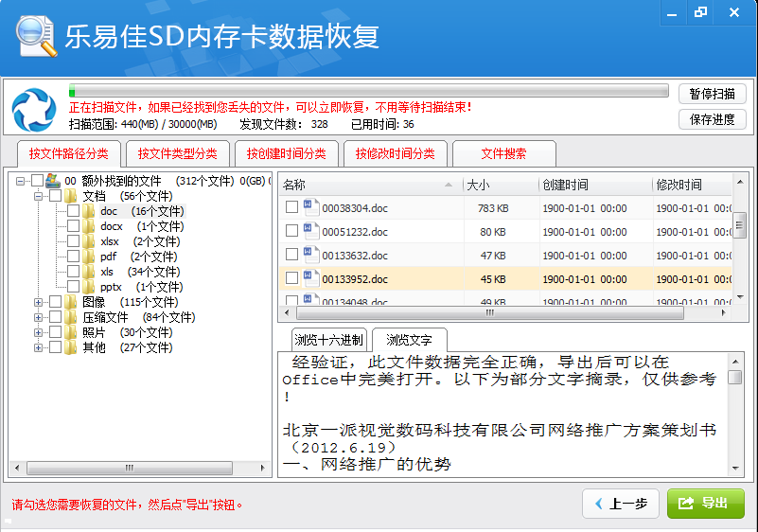Click the 压缩文件 folder icon

point(71,317)
